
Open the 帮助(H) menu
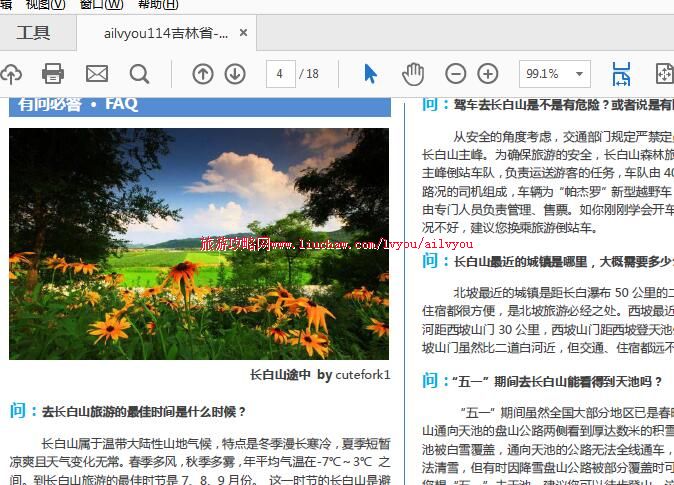point(158,5)
